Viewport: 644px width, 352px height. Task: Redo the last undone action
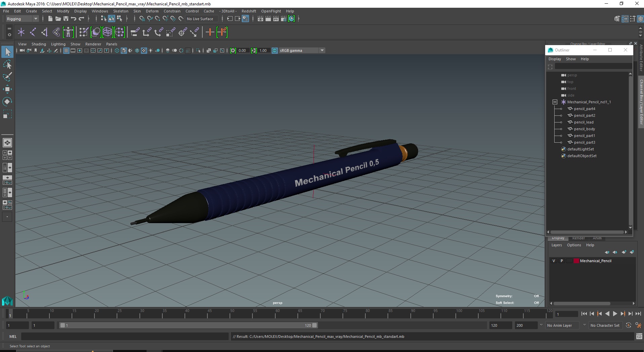tap(81, 19)
